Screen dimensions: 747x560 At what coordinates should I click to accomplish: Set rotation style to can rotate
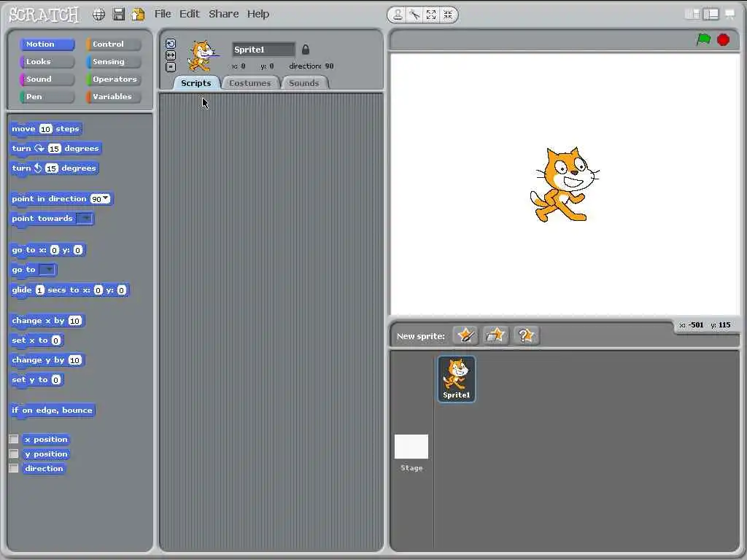pos(171,44)
